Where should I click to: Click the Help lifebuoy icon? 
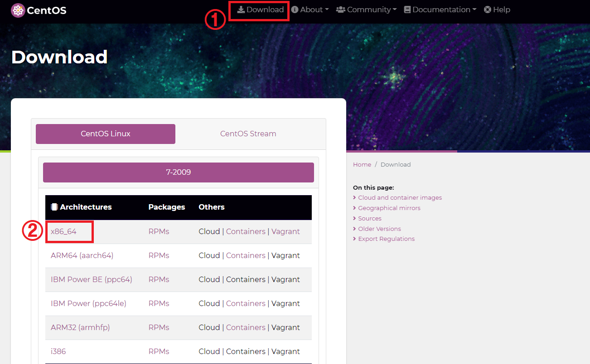pyautogui.click(x=488, y=10)
